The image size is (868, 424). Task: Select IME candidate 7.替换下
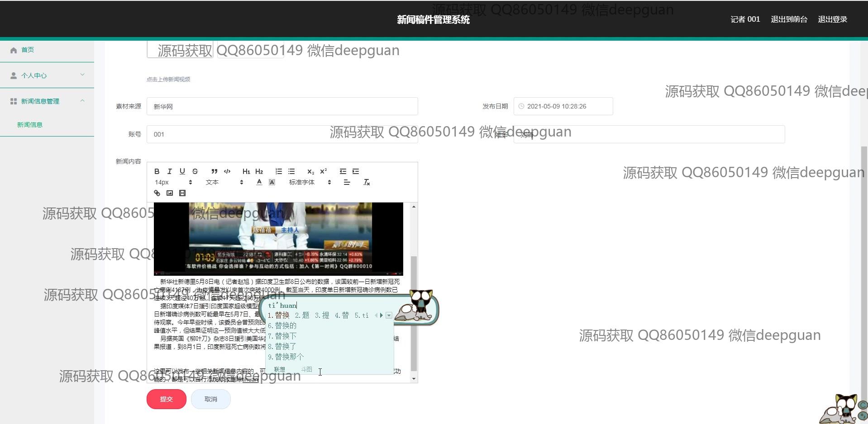point(282,336)
